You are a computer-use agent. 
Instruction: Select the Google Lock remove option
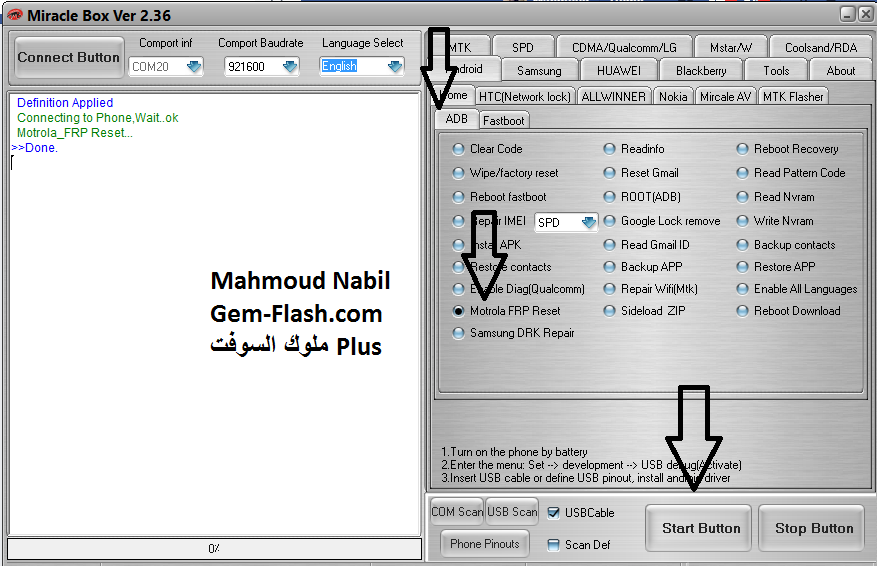coord(609,221)
